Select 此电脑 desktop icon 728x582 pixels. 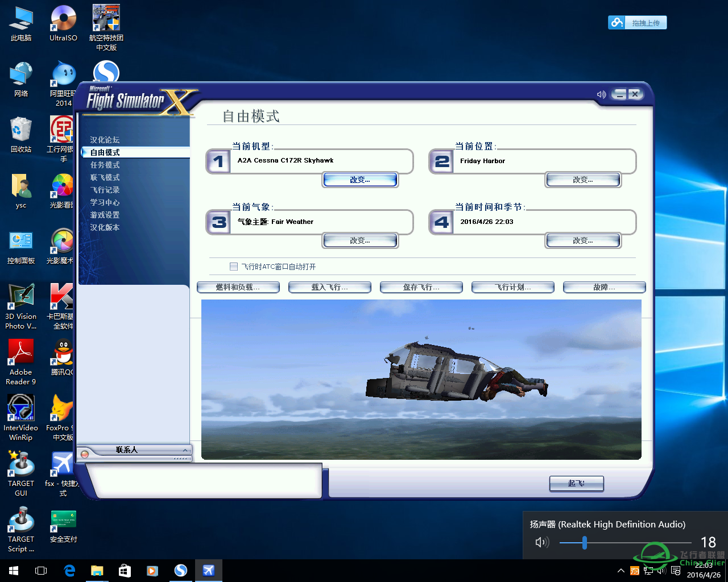(21, 23)
